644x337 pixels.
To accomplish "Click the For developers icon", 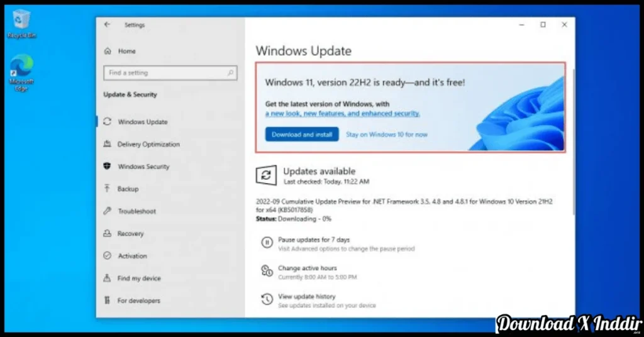I will click(x=107, y=300).
